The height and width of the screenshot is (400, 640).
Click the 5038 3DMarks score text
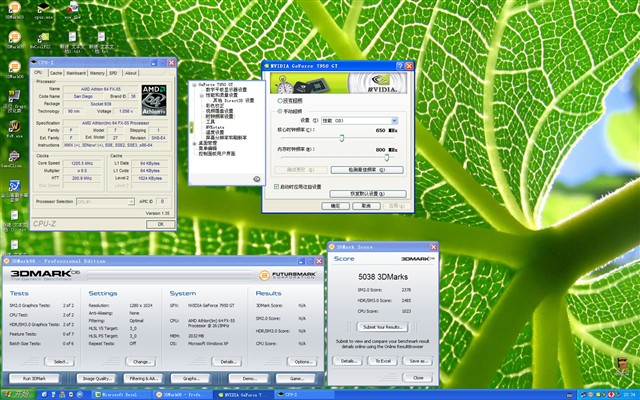383,277
